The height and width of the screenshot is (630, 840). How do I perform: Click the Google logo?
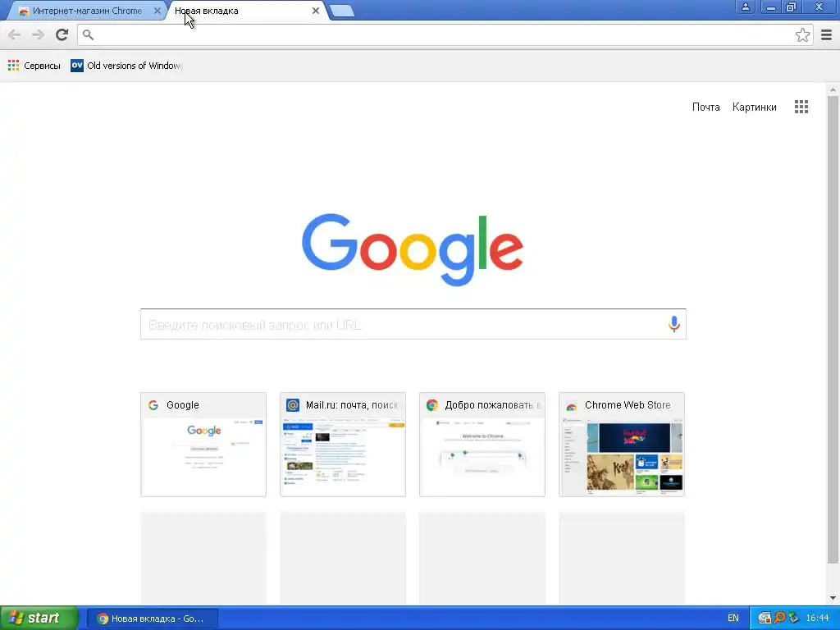tap(413, 249)
